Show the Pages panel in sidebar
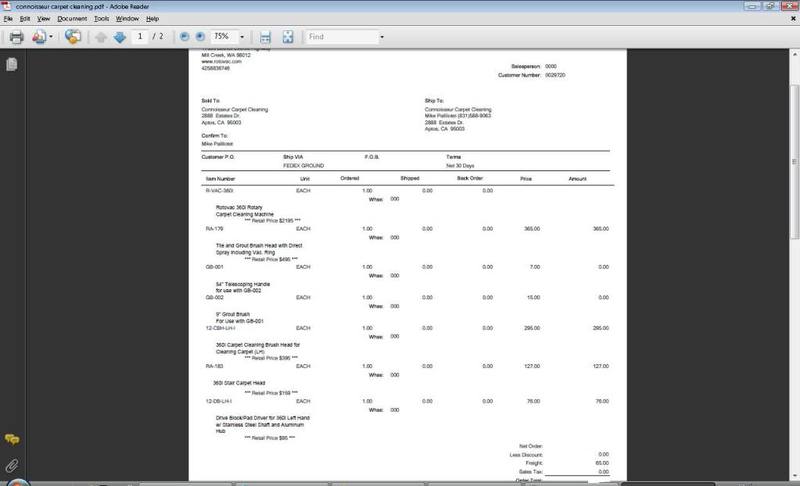 pyautogui.click(x=12, y=64)
